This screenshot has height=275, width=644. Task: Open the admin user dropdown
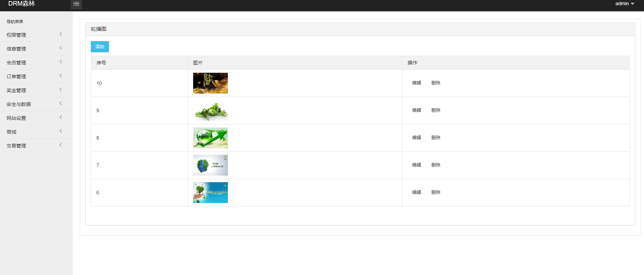click(x=624, y=4)
